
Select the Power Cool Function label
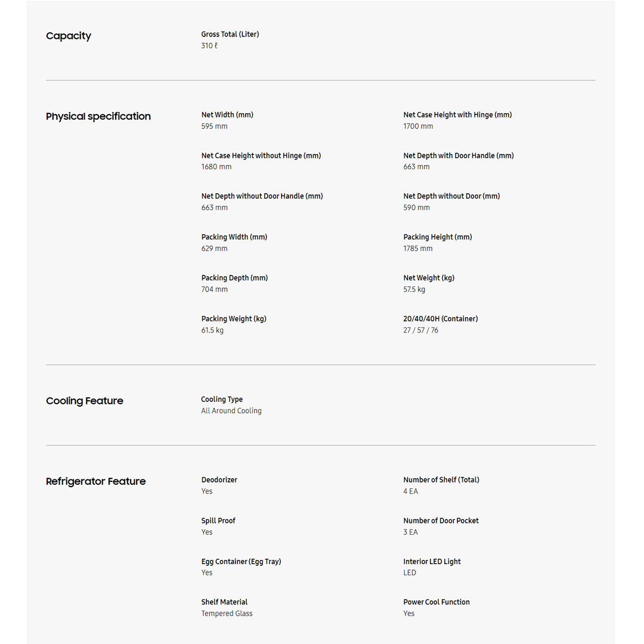[436, 602]
